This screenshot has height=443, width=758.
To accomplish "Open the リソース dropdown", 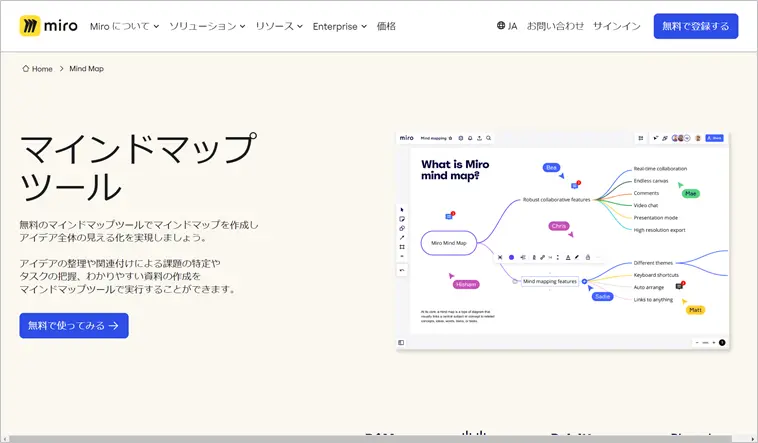I will point(279,26).
